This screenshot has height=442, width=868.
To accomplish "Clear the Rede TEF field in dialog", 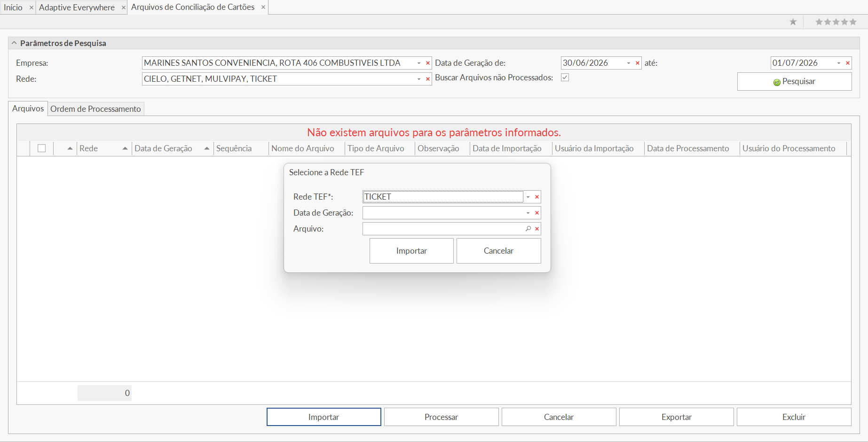I will 537,197.
